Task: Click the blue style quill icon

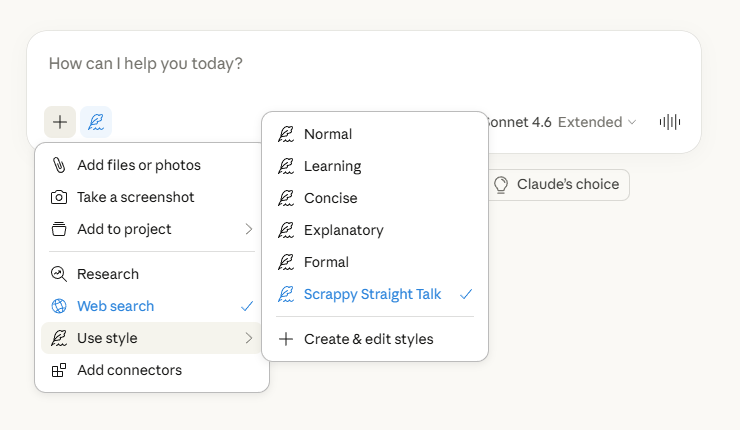Action: tap(96, 122)
